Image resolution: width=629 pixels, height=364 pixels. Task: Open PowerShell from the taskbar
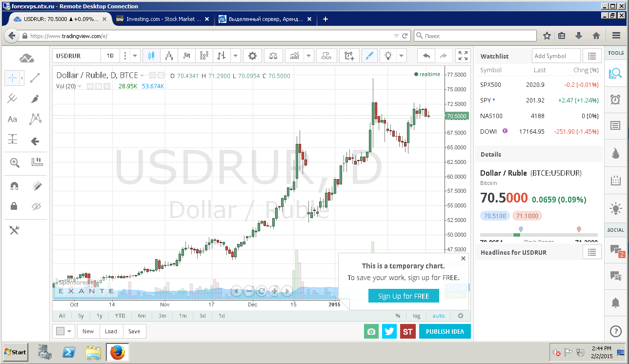pos(70,352)
